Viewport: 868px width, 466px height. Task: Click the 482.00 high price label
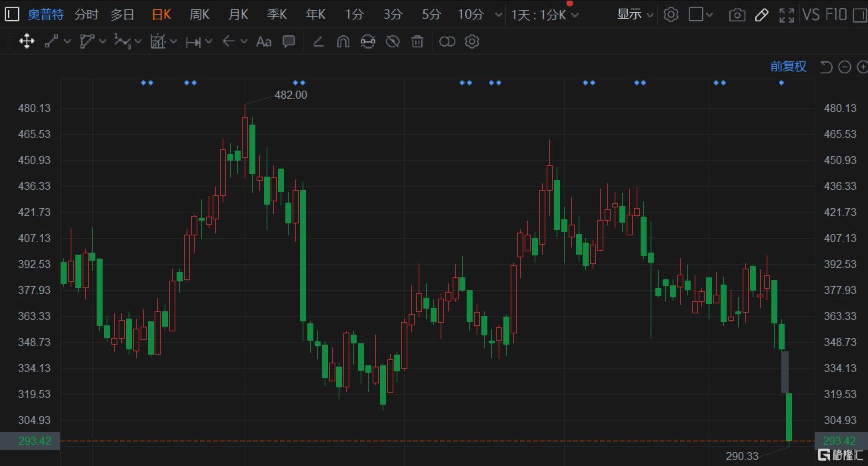(x=291, y=95)
